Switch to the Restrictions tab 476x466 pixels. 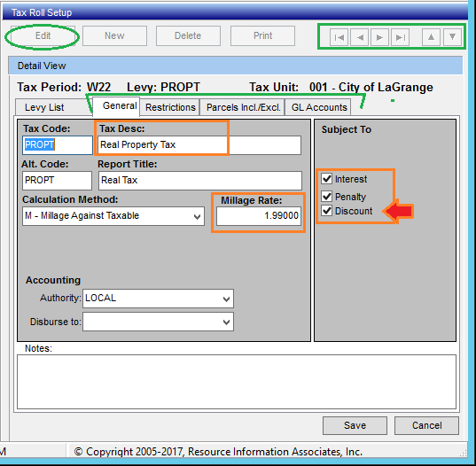click(x=170, y=107)
